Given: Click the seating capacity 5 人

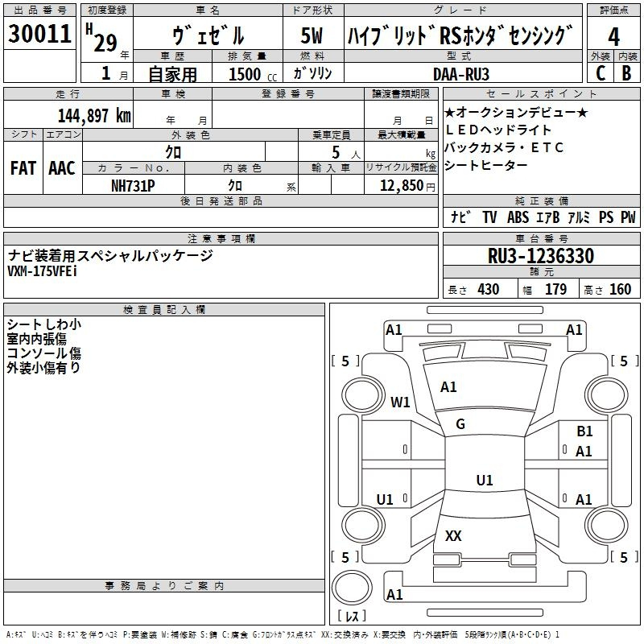Looking at the screenshot, I should [345, 152].
